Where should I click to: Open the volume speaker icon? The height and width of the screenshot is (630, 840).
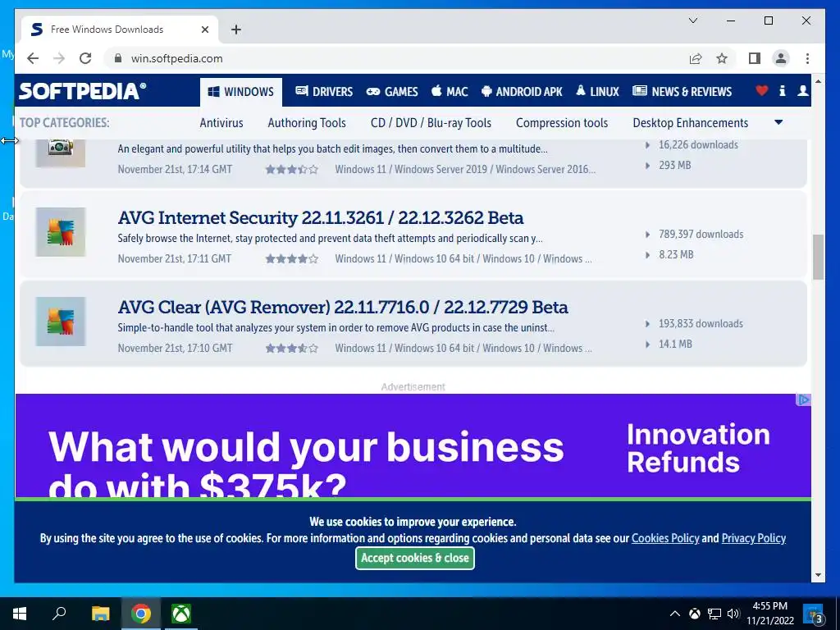(733, 614)
